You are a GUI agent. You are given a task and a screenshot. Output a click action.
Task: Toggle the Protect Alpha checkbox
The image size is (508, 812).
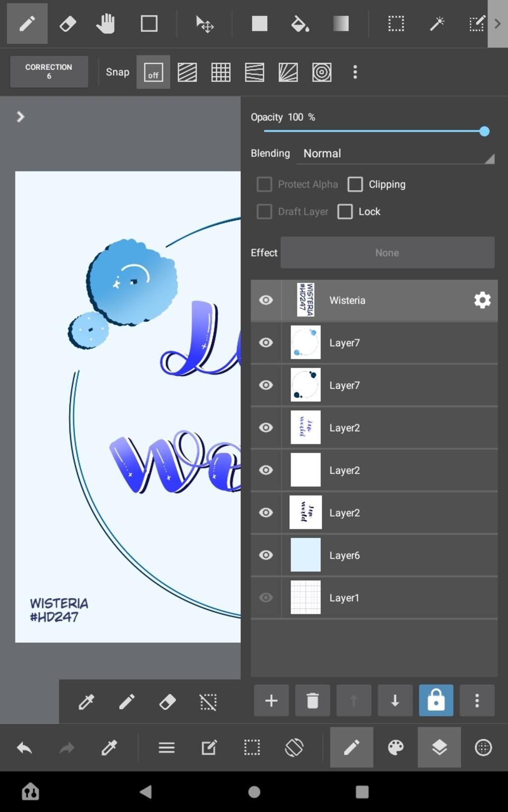coord(264,184)
